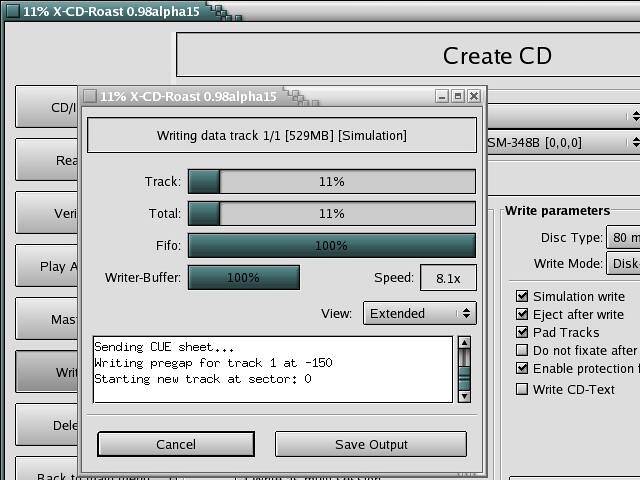Click the Wri sidebar button
The width and height of the screenshot is (640, 480).
(x=47, y=372)
